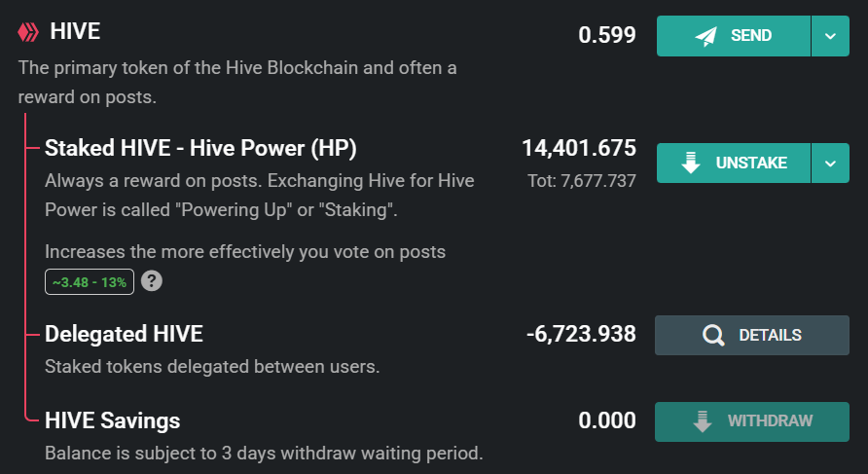Click the 14,401.675 Hive Power balance
The width and height of the screenshot is (868, 474).
[x=578, y=149]
